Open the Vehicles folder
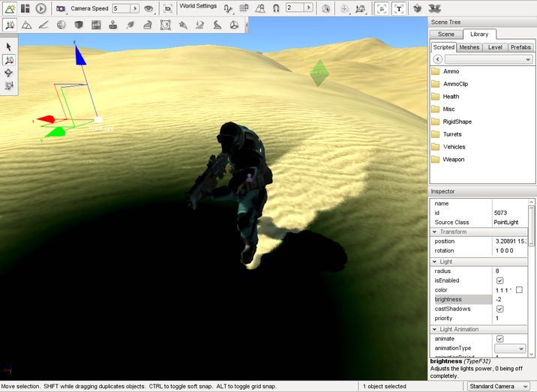The width and height of the screenshot is (537, 392). (x=454, y=147)
